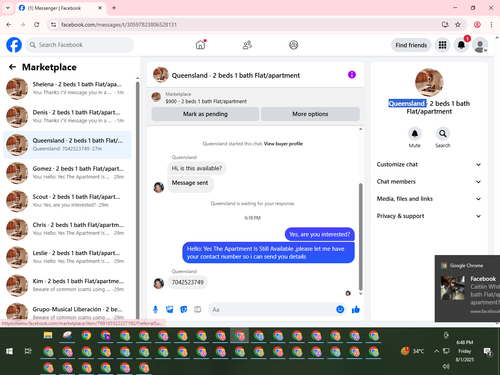
Task: Click Mark as pending button
Action: coord(205,114)
